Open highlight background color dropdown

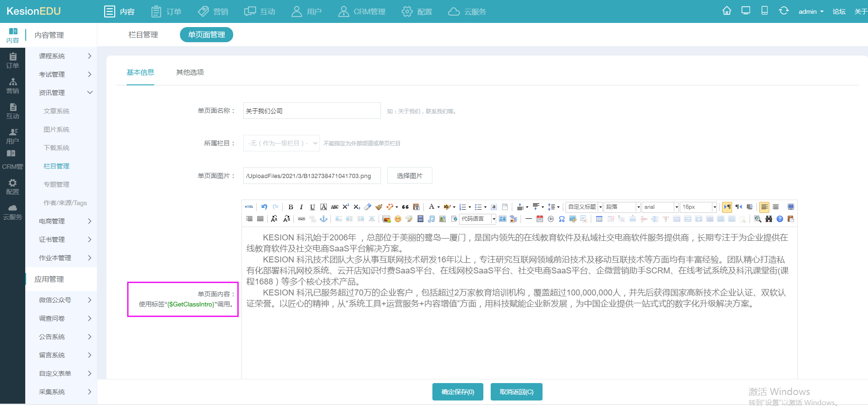tap(454, 207)
